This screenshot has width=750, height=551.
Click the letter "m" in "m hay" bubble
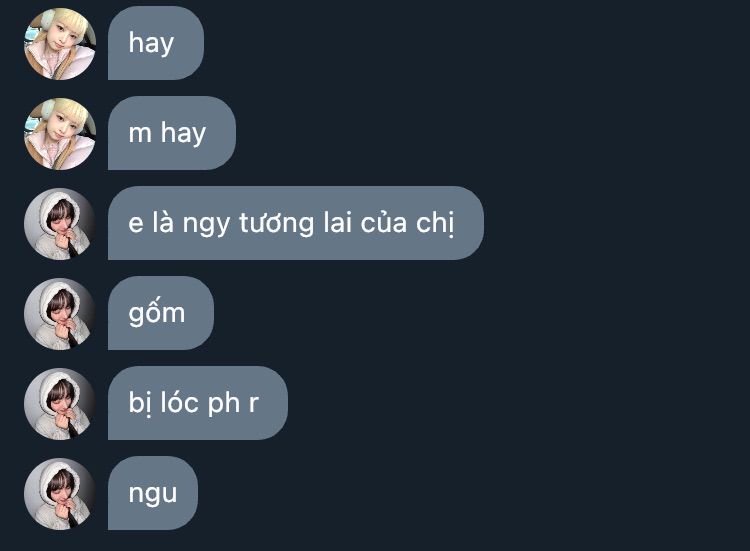click(140, 134)
